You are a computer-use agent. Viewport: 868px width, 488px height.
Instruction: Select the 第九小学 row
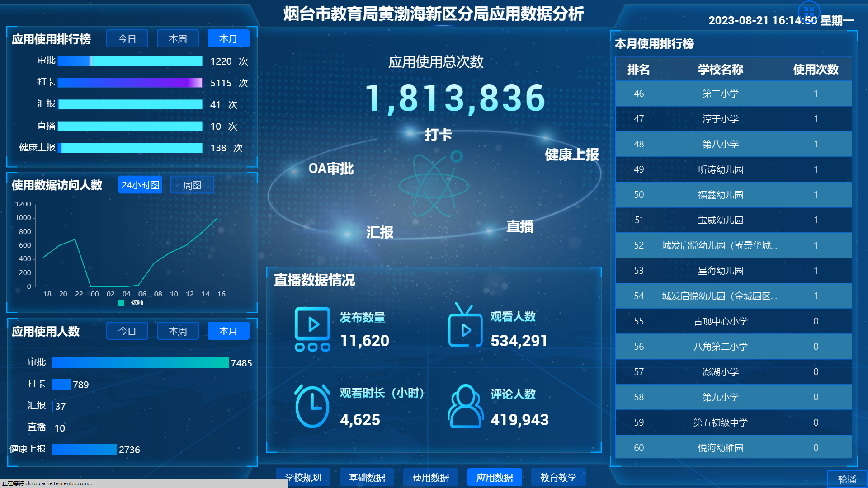point(733,397)
